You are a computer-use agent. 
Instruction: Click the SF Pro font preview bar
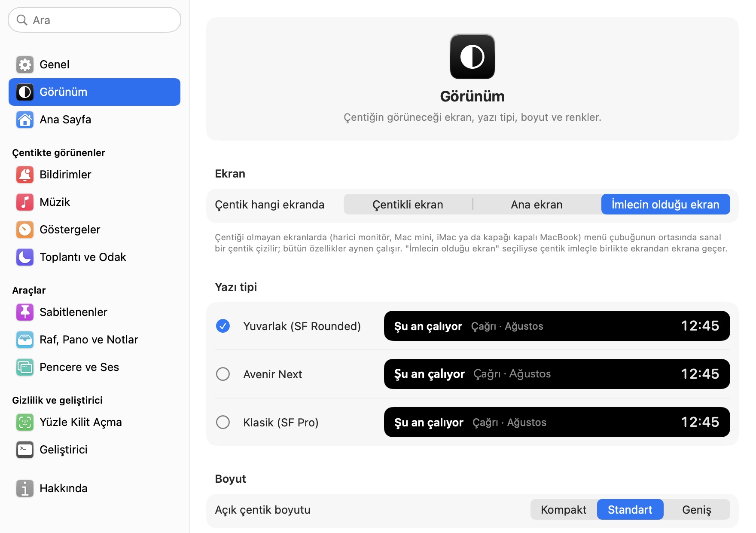pos(557,422)
